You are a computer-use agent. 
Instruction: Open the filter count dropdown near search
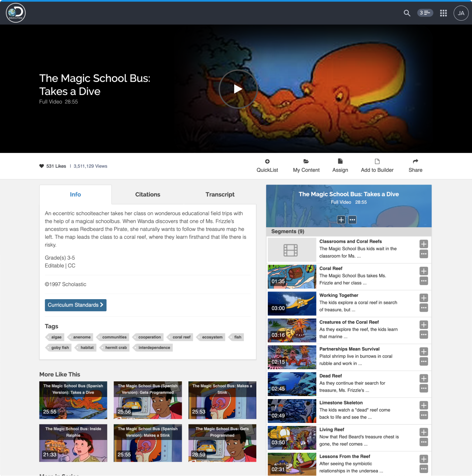pos(425,13)
